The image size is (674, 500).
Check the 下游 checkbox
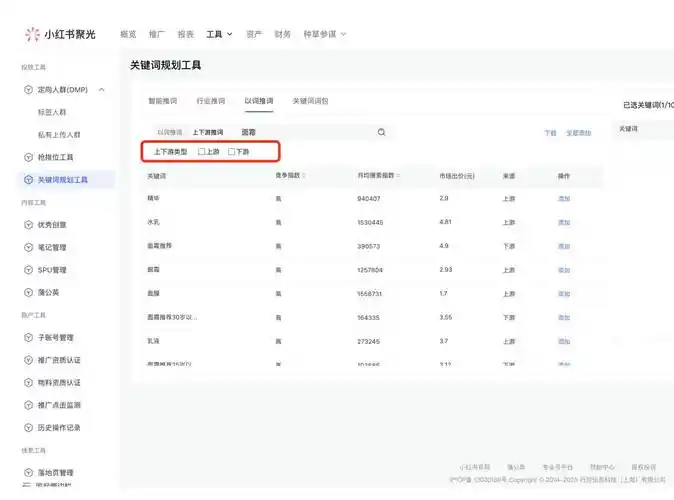coord(231,151)
